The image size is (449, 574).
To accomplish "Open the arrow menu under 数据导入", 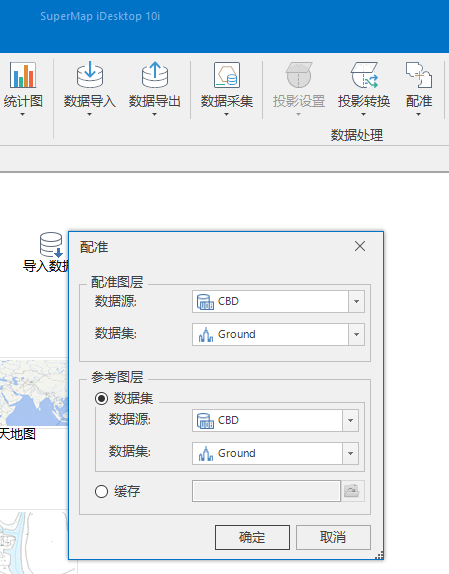I will coord(89,115).
